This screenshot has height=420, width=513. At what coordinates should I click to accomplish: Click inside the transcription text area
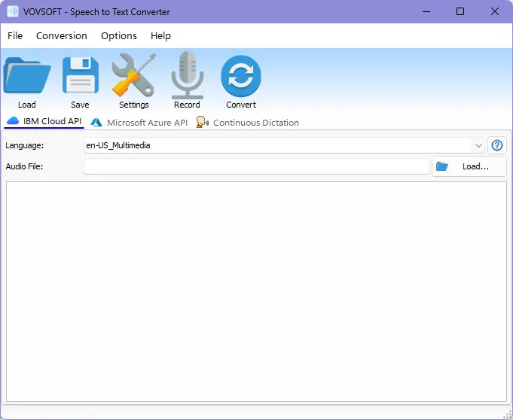pyautogui.click(x=256, y=291)
